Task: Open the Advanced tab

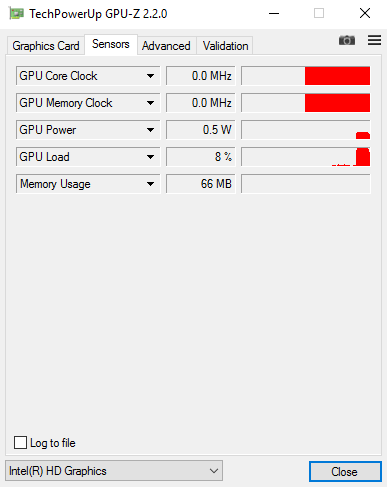Action: pyautogui.click(x=166, y=46)
